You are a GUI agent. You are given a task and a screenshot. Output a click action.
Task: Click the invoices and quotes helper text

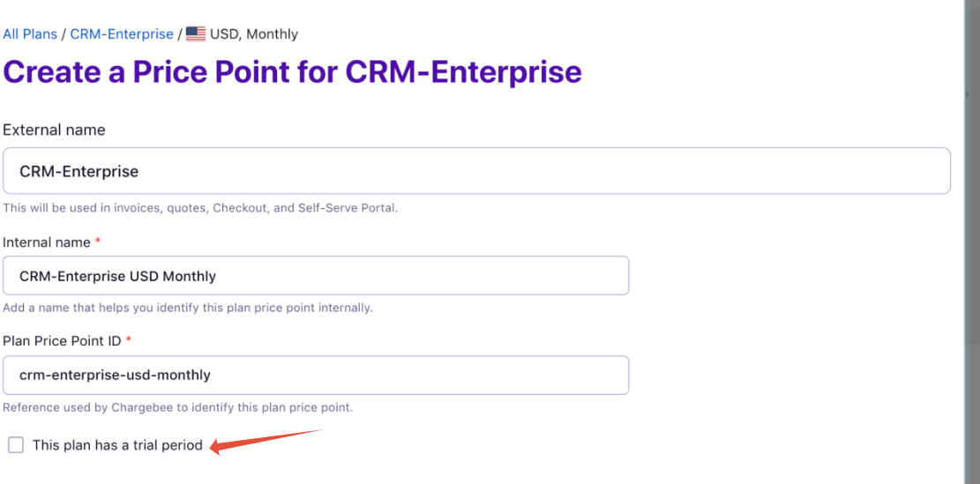point(200,208)
